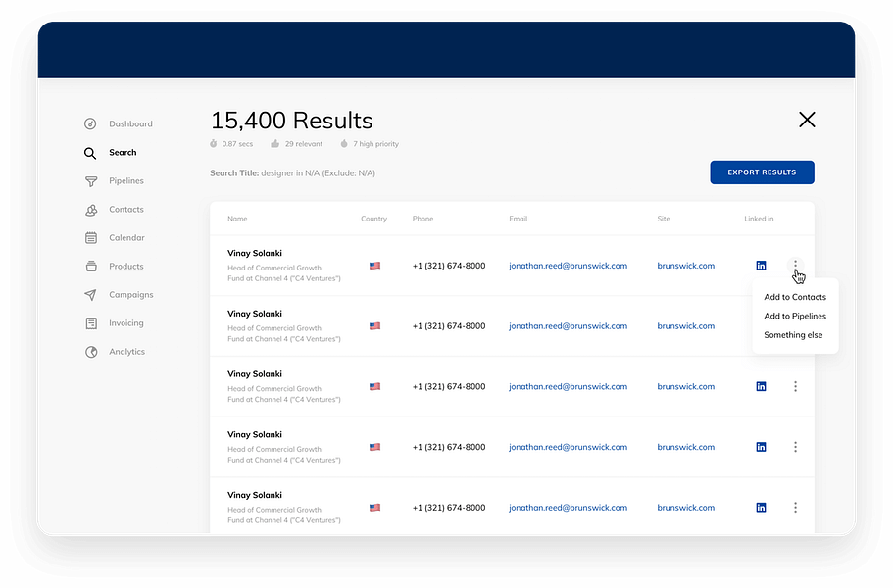Click phone number +1 (321) 674-8000 in second row

449,326
